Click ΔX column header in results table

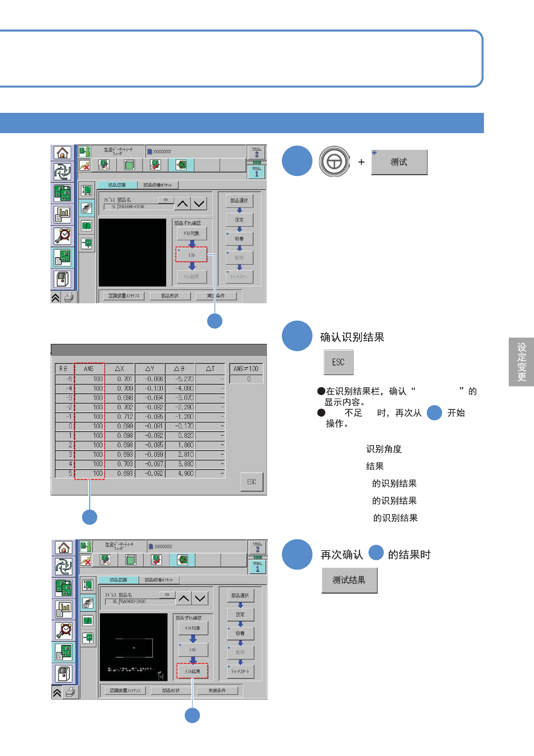pyautogui.click(x=120, y=369)
